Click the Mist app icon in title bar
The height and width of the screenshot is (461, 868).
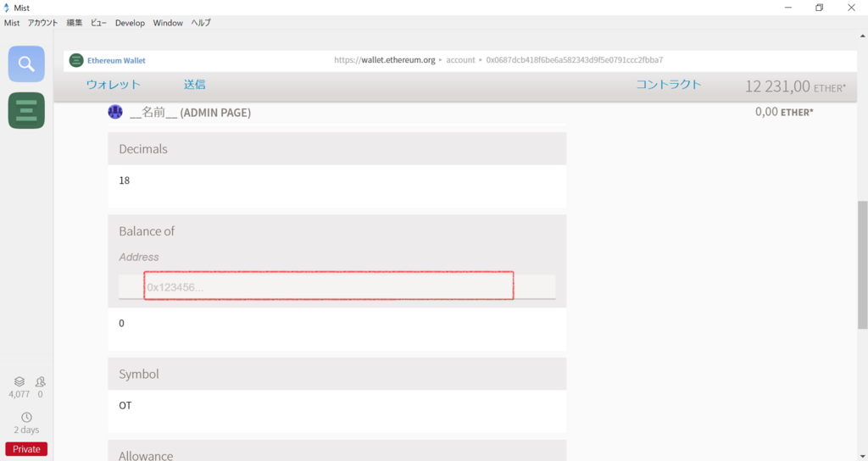[6, 8]
